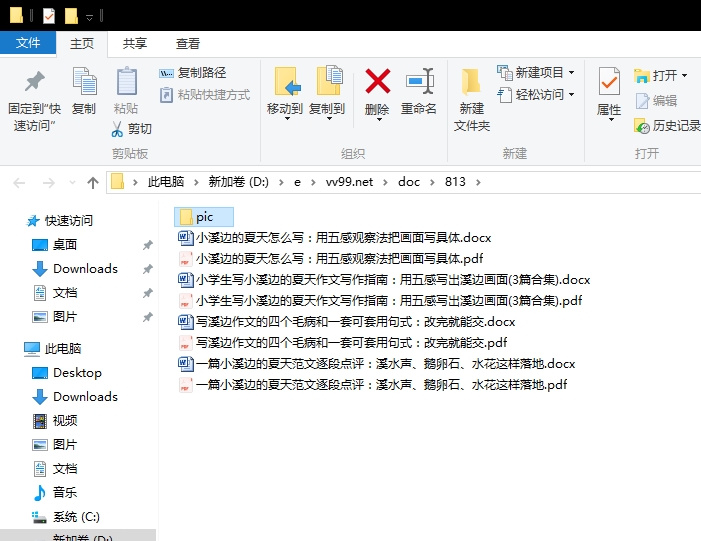Click the chevron after 813 in address bar
Image resolution: width=701 pixels, height=541 pixels.
478,182
